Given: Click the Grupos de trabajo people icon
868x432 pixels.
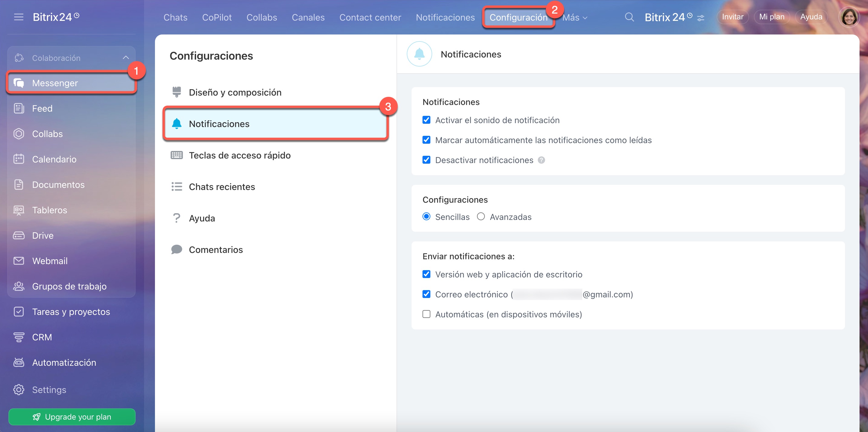Looking at the screenshot, I should pos(19,286).
